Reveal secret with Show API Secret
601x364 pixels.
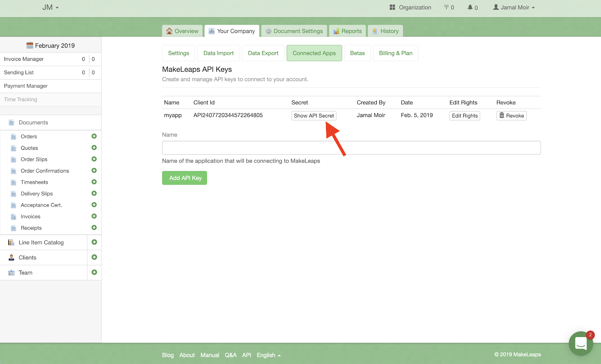[x=314, y=116]
